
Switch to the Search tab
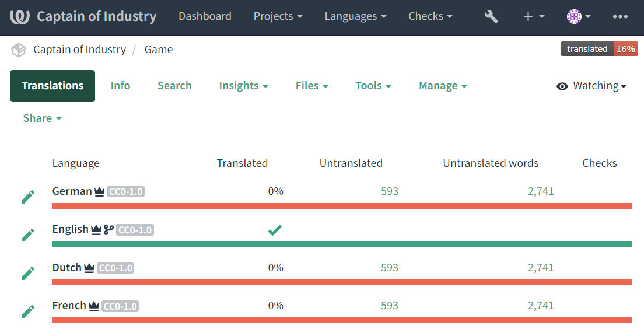pos(174,85)
